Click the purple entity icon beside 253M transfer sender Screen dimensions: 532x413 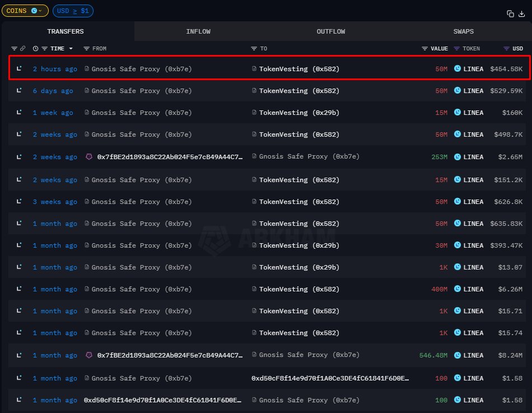88,157
